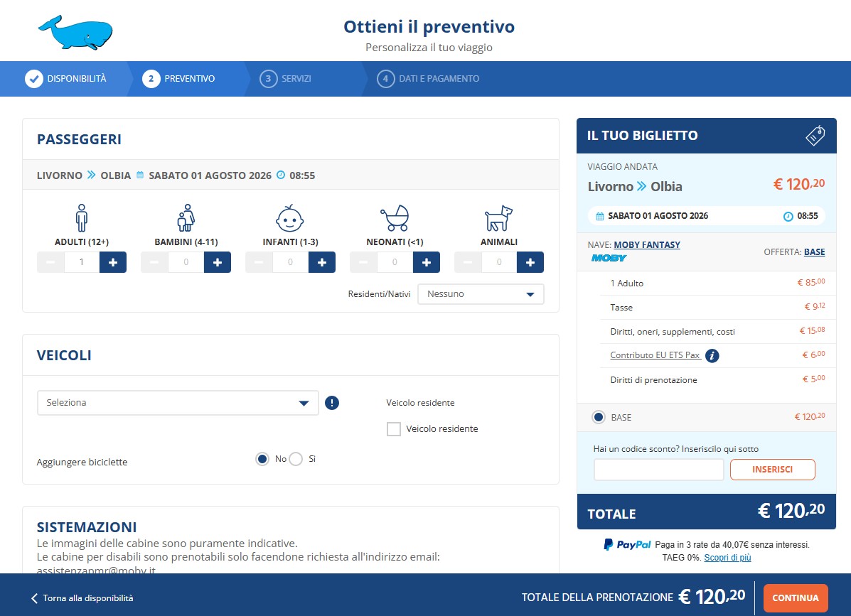Add an Infanti (1-3) passenger

coord(322,262)
